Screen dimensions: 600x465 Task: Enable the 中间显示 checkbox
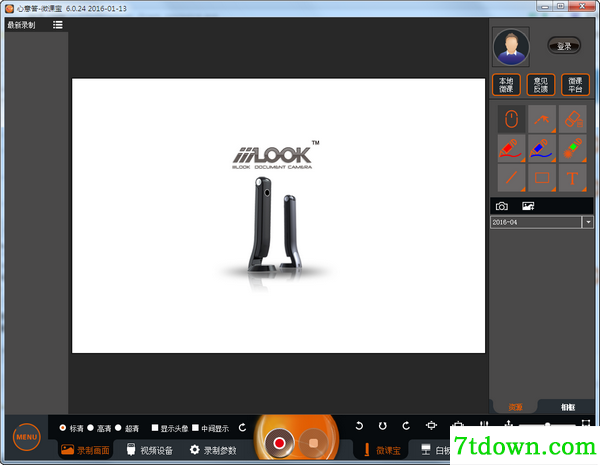(x=195, y=428)
